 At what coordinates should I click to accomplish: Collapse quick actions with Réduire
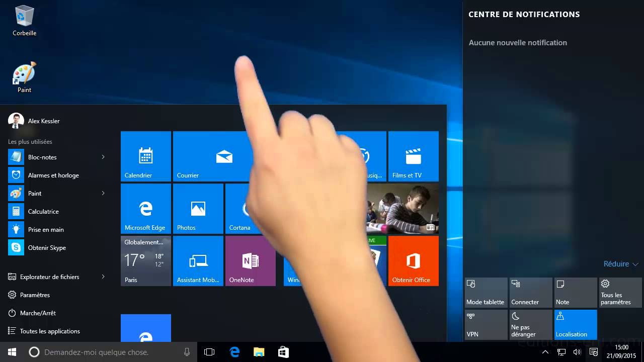pos(621,264)
